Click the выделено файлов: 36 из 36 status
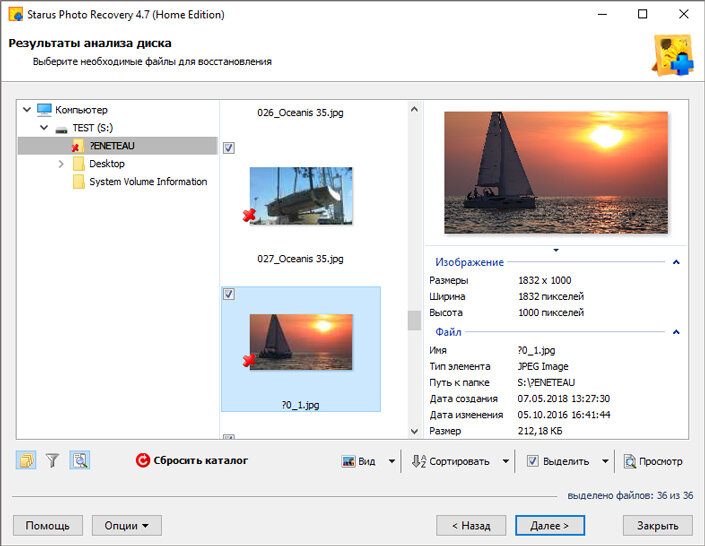This screenshot has height=546, width=705. tap(630, 495)
